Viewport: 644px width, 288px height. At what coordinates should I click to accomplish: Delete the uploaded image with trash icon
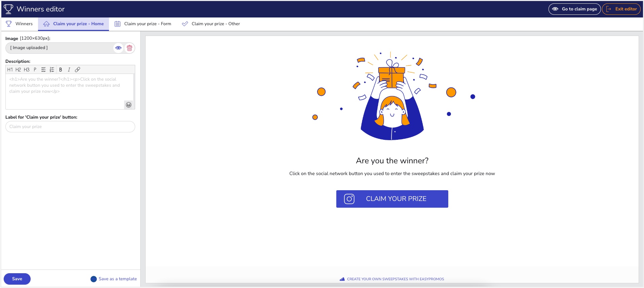[129, 48]
